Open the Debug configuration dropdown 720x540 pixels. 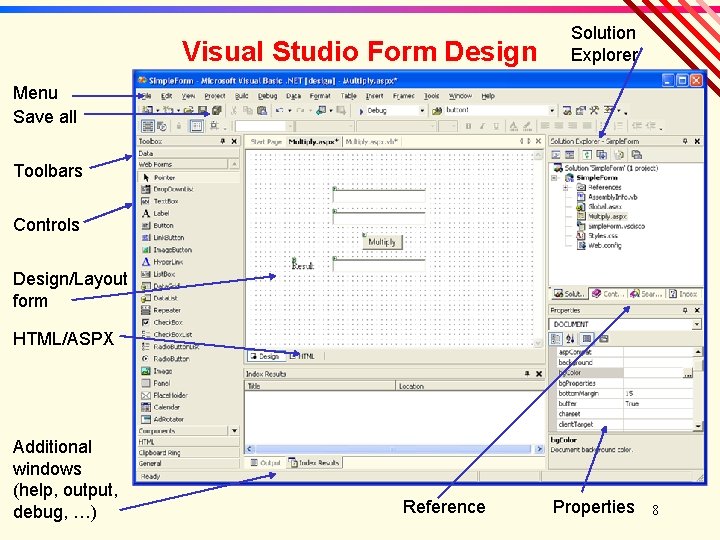click(422, 111)
